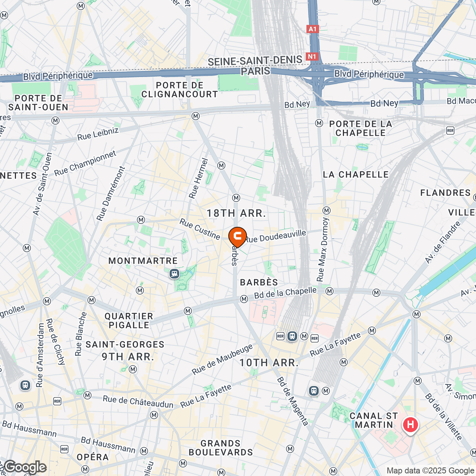Click the LA CHAPELLE neighborhood label
Screen dimensions: 476x476
[x=356, y=175]
